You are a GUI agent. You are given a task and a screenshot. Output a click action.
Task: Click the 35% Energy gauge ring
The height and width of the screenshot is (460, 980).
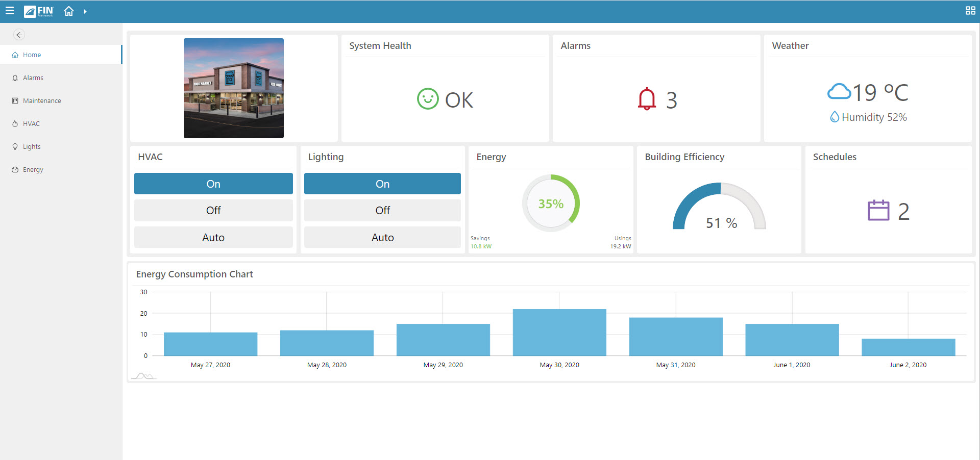(x=551, y=203)
